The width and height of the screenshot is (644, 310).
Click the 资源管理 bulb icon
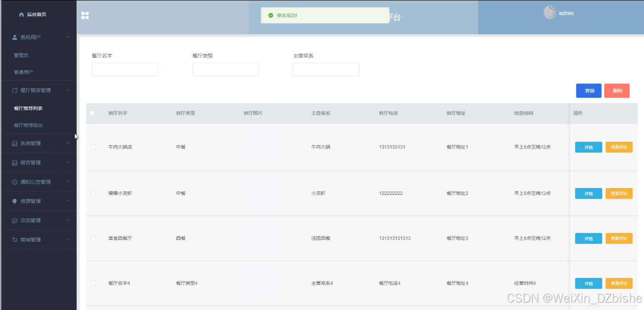(x=15, y=201)
